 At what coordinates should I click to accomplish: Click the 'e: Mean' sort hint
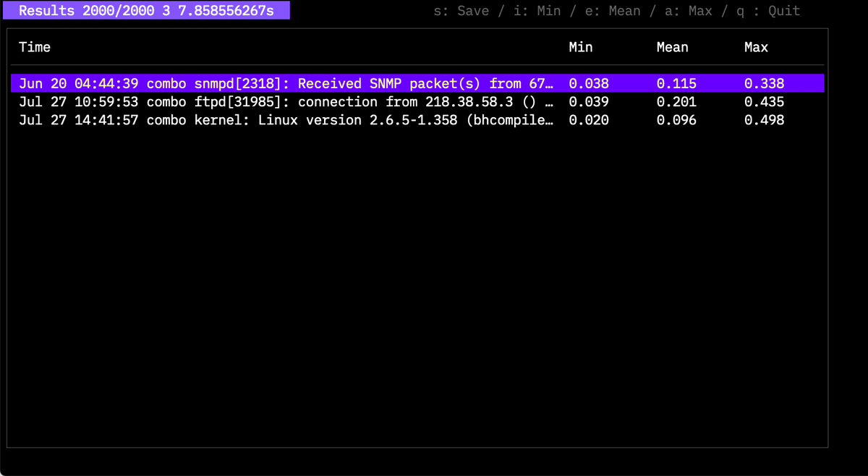click(x=613, y=11)
